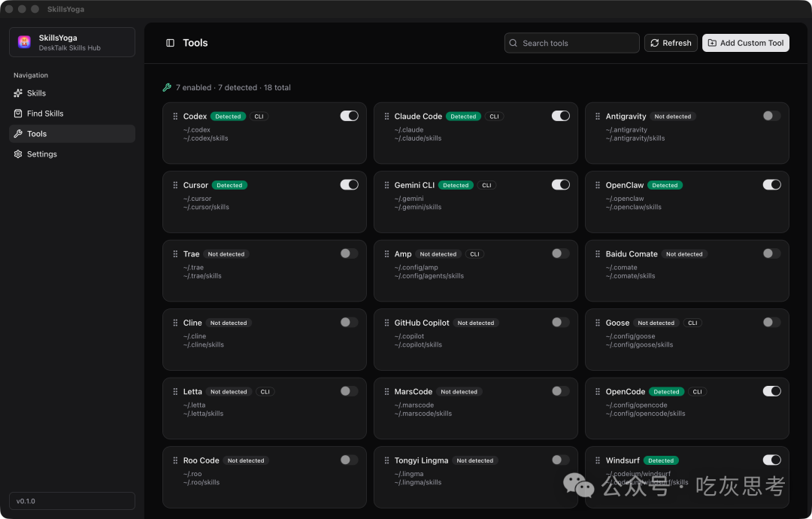
Task: Click the SkillsYoga app logo icon
Action: click(24, 42)
